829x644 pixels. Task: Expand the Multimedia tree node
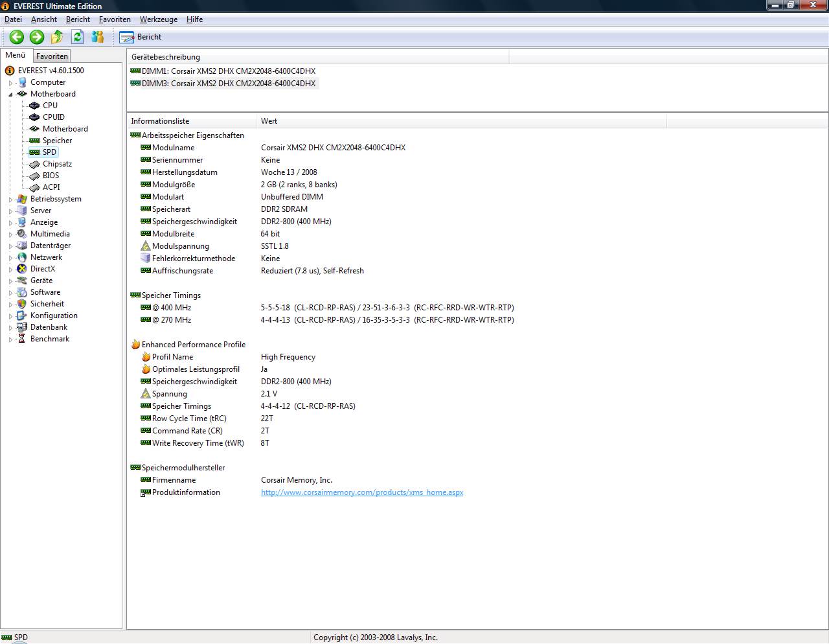coord(10,235)
